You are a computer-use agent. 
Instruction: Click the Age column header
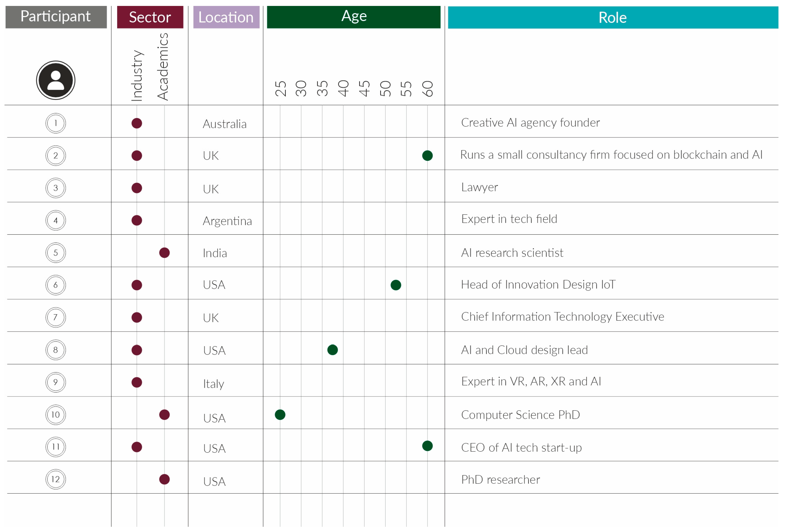354,17
